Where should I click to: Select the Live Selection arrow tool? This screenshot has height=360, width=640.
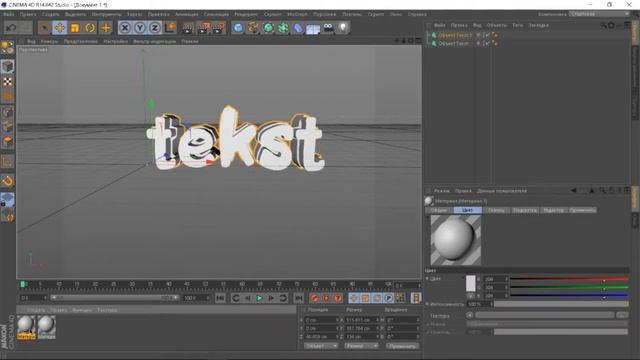pos(44,28)
